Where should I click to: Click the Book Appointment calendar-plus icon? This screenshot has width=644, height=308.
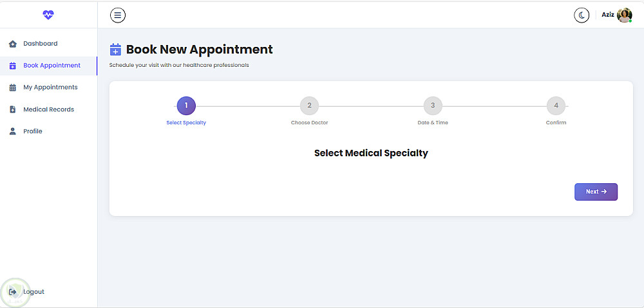coord(12,66)
